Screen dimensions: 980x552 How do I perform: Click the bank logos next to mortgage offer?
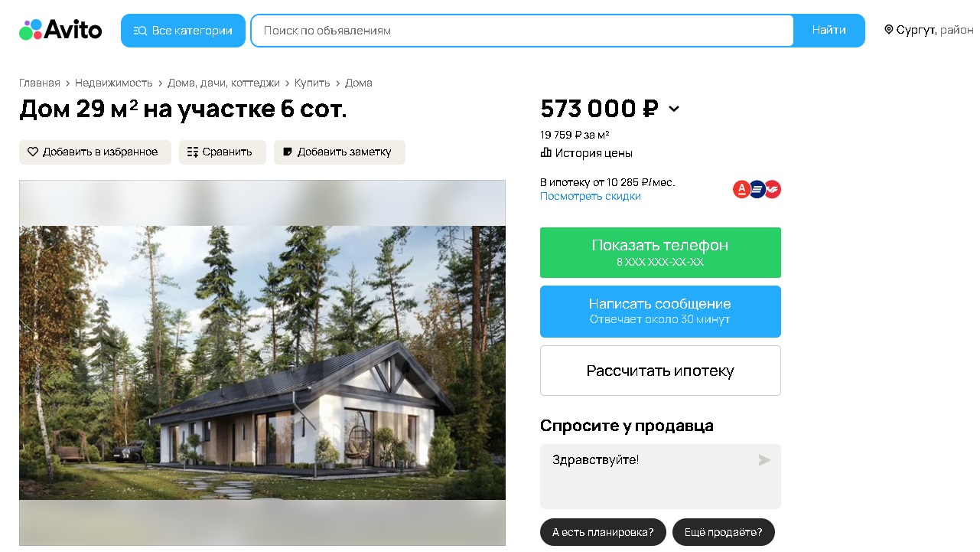[x=757, y=189]
